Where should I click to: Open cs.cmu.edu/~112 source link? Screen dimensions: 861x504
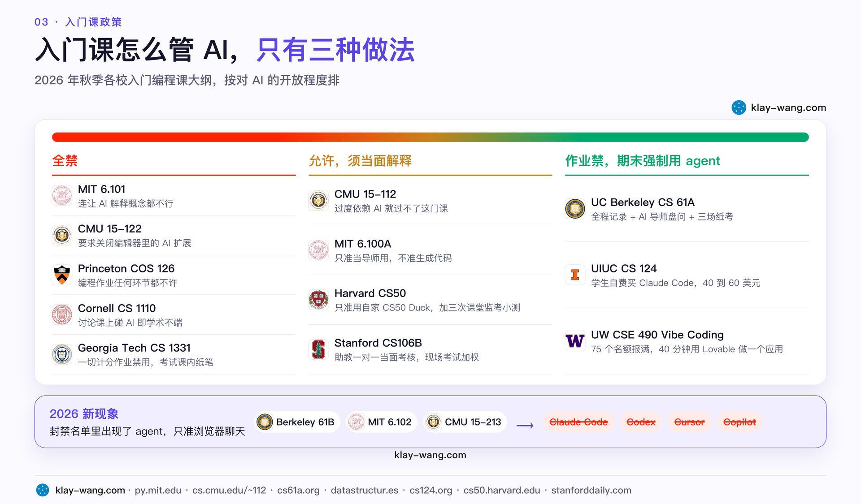[229, 490]
